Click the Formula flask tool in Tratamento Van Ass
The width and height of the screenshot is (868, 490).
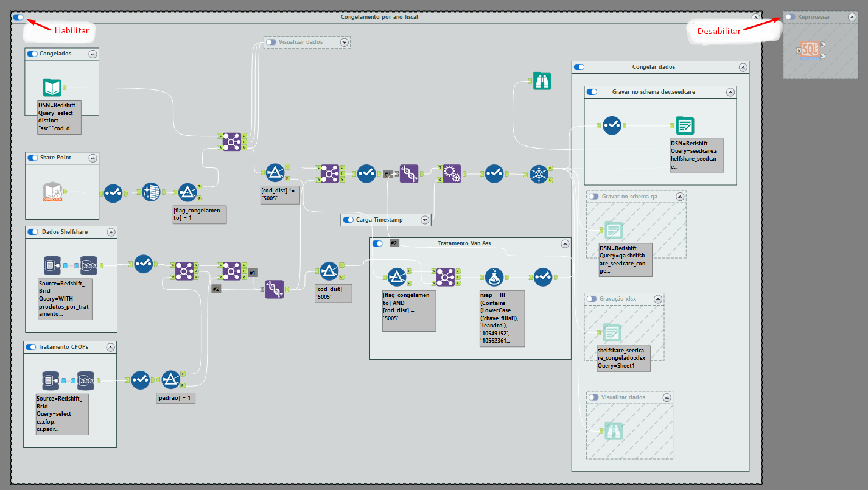495,278
